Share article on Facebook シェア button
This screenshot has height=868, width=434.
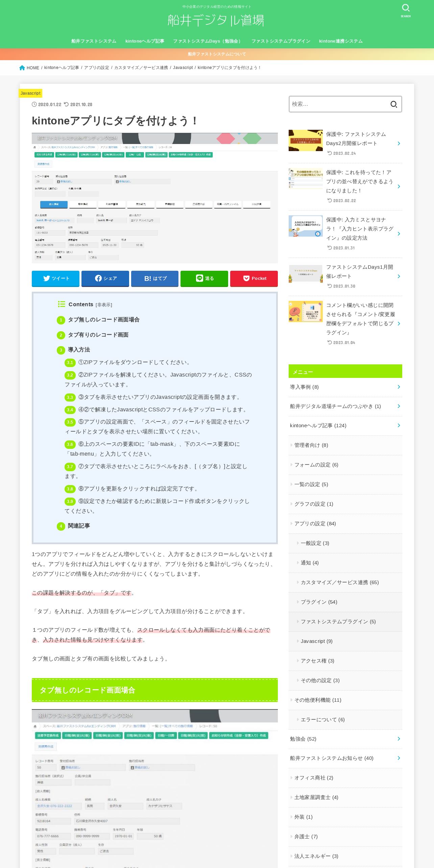(x=105, y=278)
